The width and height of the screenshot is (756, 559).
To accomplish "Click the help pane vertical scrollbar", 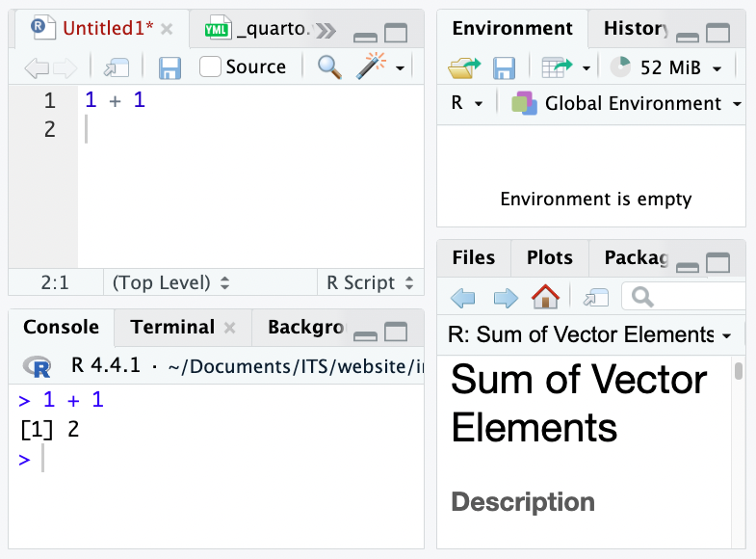I will pyautogui.click(x=738, y=372).
